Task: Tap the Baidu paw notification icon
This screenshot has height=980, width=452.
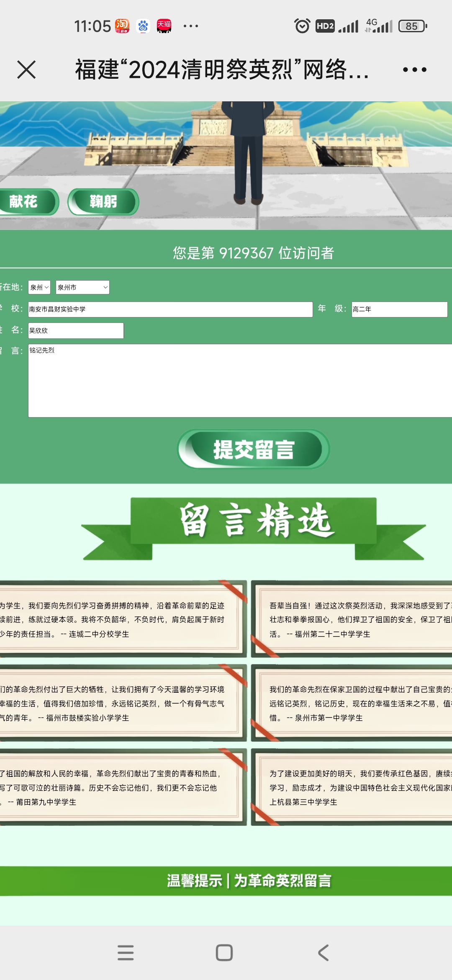Action: [x=143, y=26]
